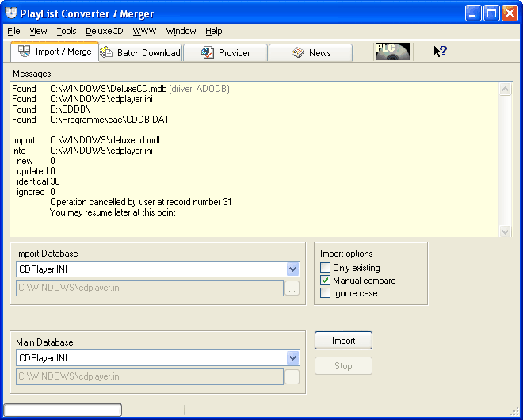Activate the What's This help cursor icon

point(440,52)
